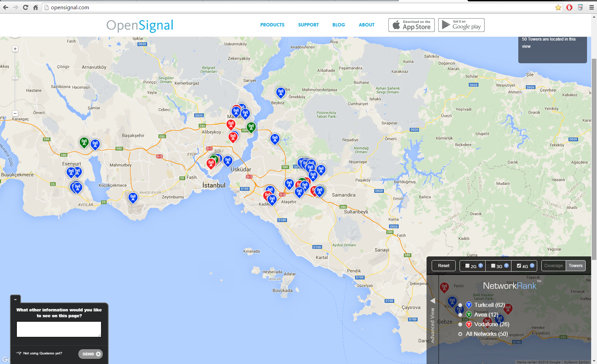
Task: Click the Reset button
Action: tap(443, 266)
